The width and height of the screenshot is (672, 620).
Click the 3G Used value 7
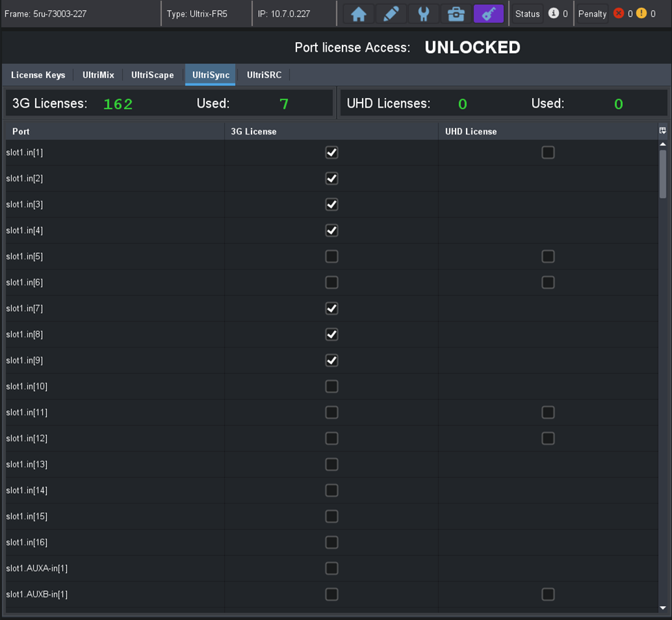(284, 103)
